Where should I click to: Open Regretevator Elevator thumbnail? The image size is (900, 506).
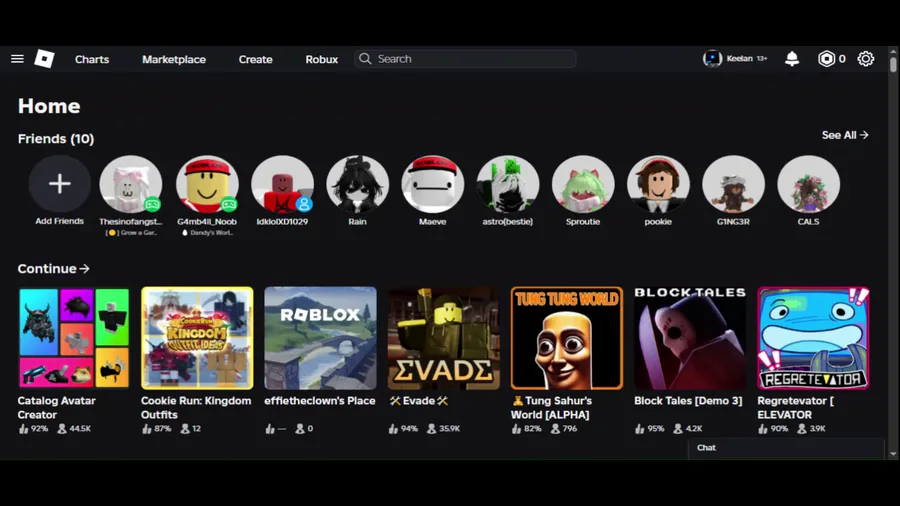click(813, 338)
